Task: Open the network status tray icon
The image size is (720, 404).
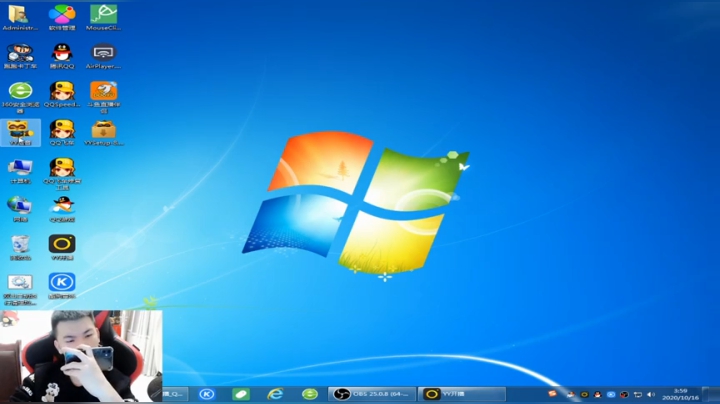Action: click(x=638, y=394)
